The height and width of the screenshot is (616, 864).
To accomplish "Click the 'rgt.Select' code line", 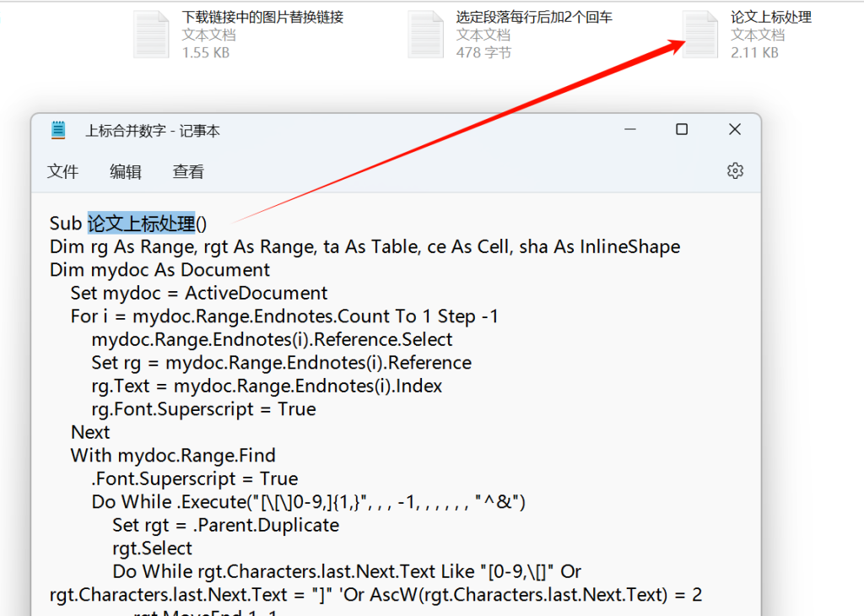I will (x=152, y=548).
